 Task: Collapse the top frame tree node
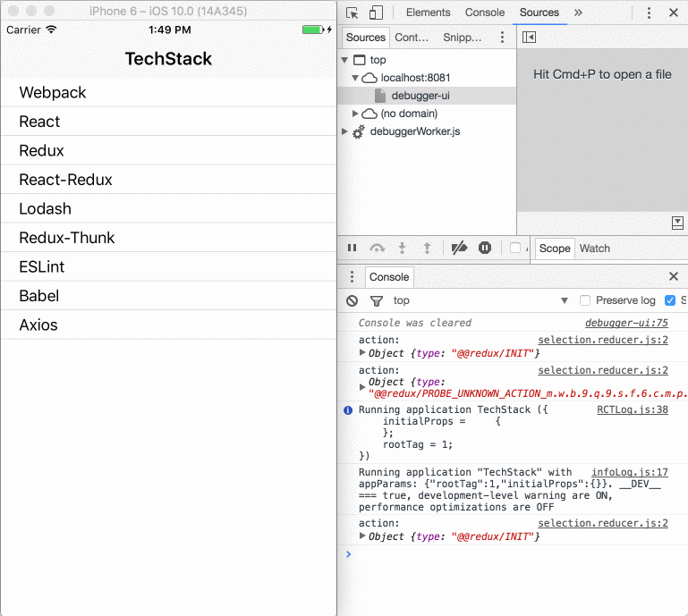tap(344, 60)
